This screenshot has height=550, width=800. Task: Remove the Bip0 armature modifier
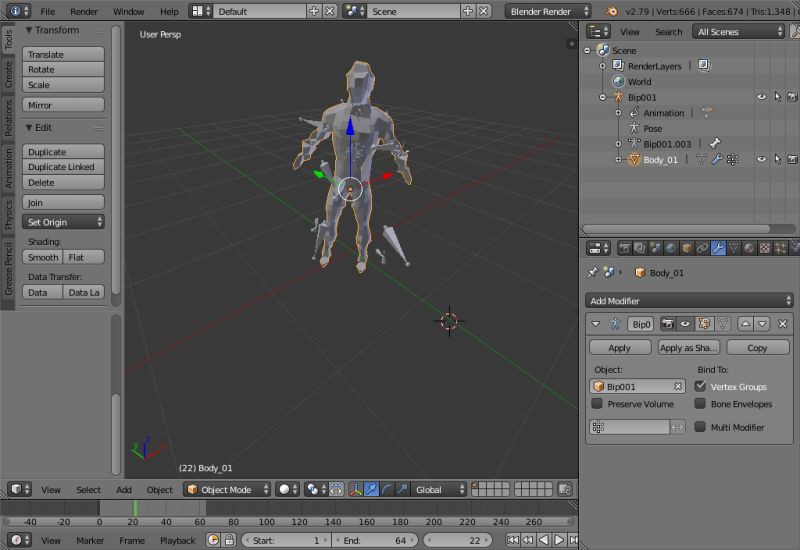click(783, 323)
